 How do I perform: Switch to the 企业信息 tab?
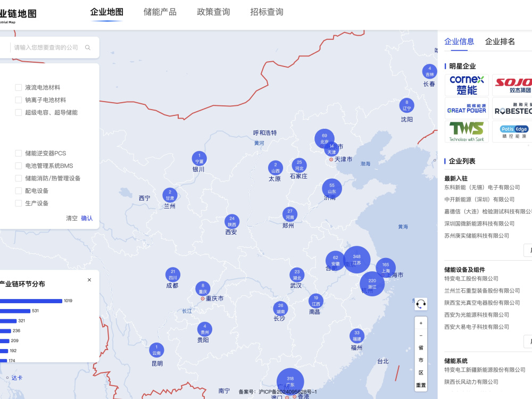(x=459, y=41)
